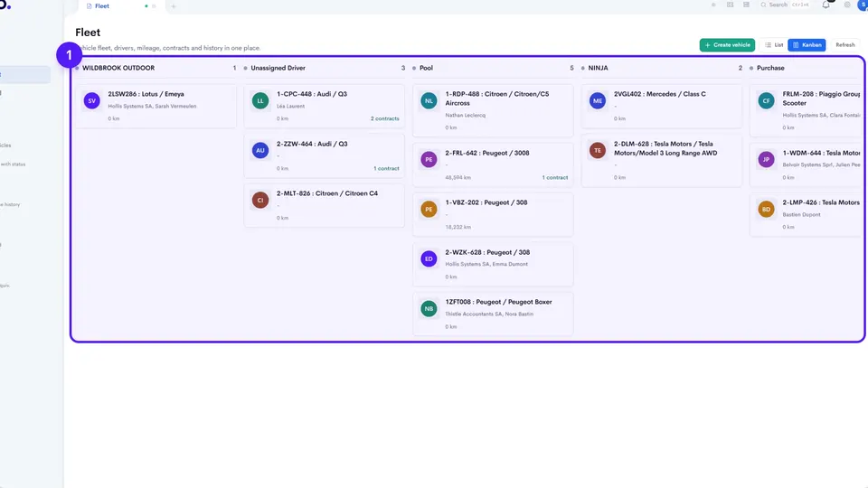Click the NINJA column header

598,68
